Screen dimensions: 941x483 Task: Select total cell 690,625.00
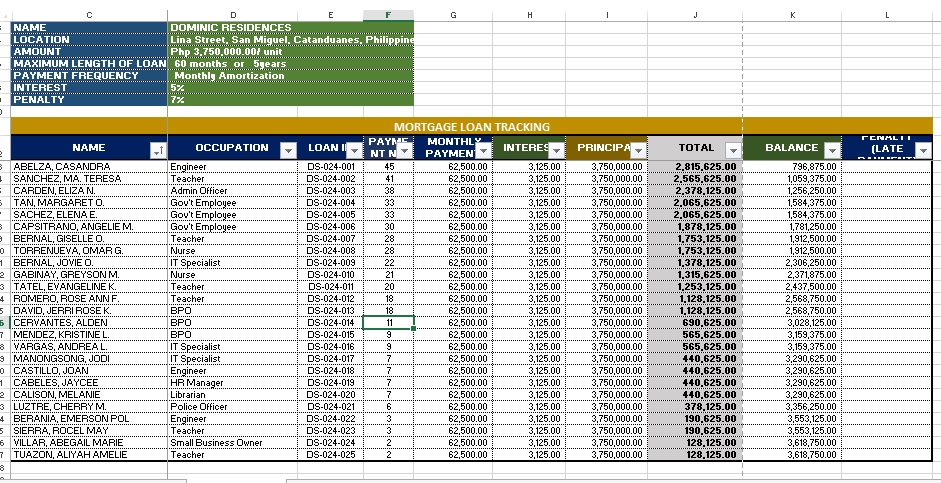[695, 323]
